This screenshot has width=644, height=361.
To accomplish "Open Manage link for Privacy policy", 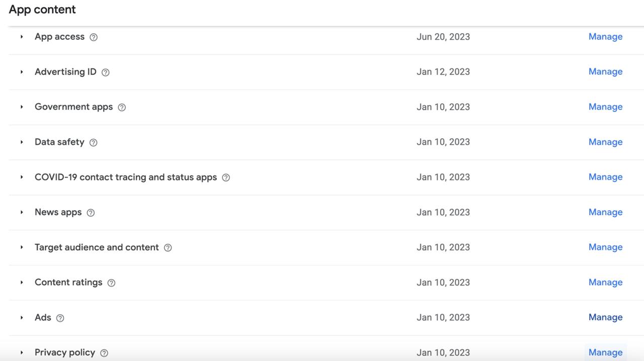I will pos(605,352).
